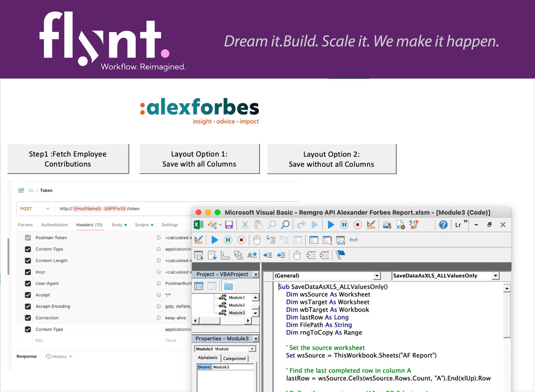Open the Properties Window toolbar icon
Viewport: 535px width, 392px height.
(x=401, y=225)
